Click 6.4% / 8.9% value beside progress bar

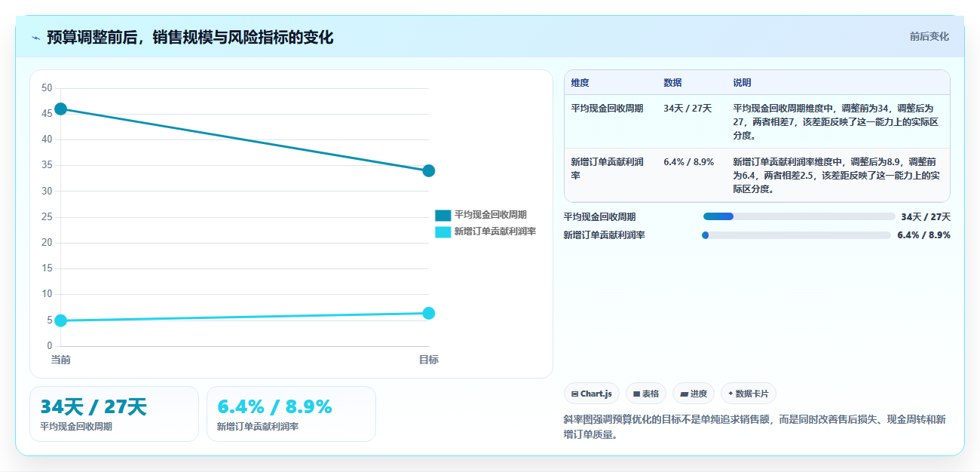point(923,235)
